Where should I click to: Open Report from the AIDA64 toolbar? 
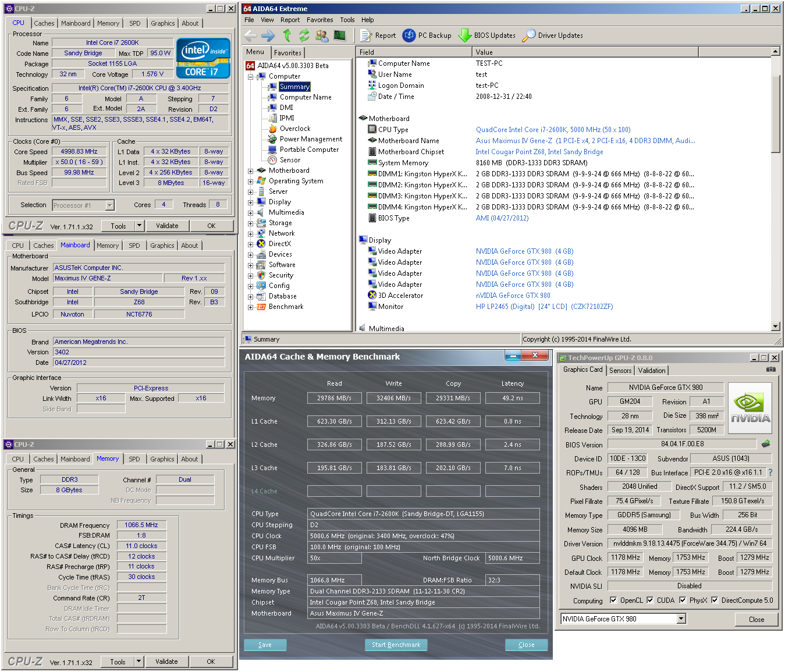click(378, 35)
